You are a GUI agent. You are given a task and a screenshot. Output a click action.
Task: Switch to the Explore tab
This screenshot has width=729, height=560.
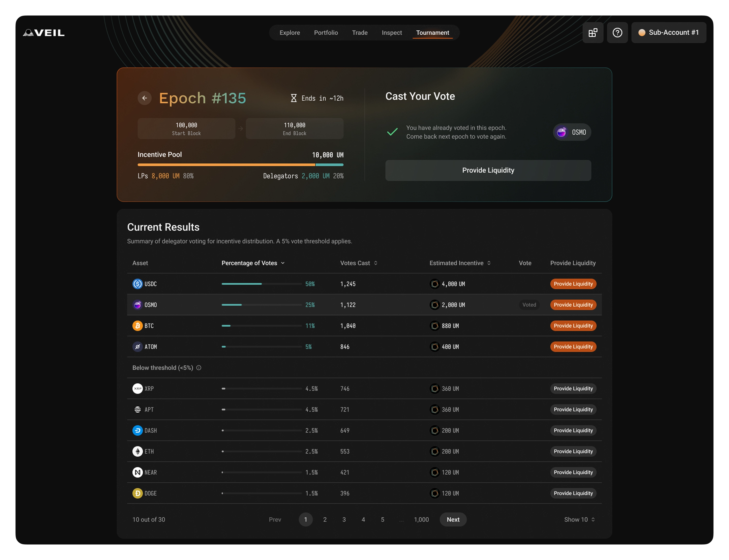(290, 33)
